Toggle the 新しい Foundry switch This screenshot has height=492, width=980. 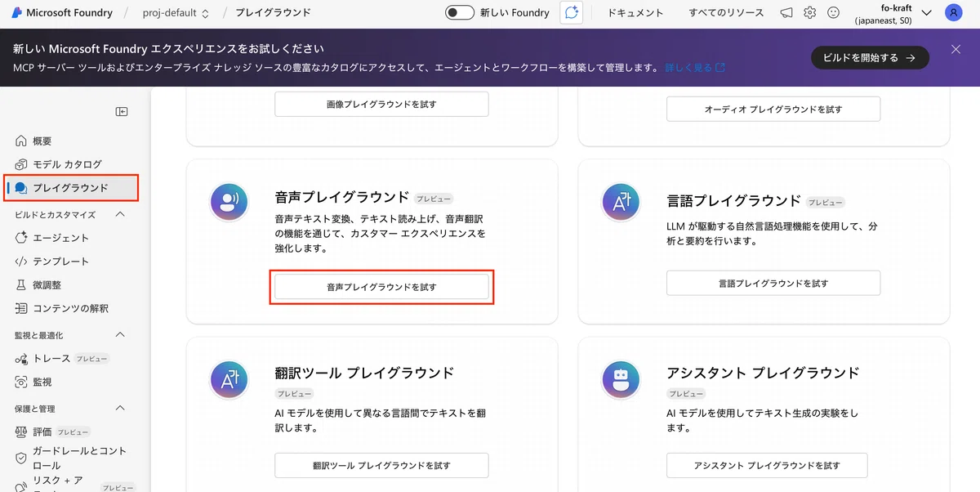click(x=460, y=13)
